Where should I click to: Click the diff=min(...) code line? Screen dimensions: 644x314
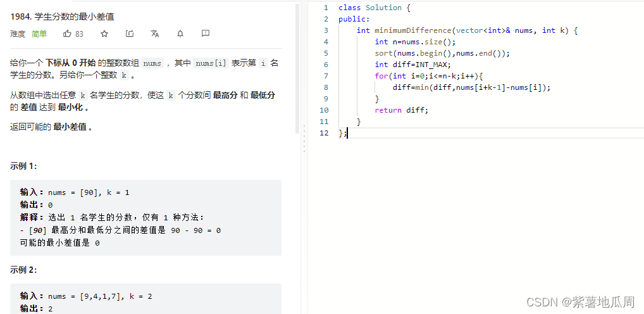[x=471, y=87]
